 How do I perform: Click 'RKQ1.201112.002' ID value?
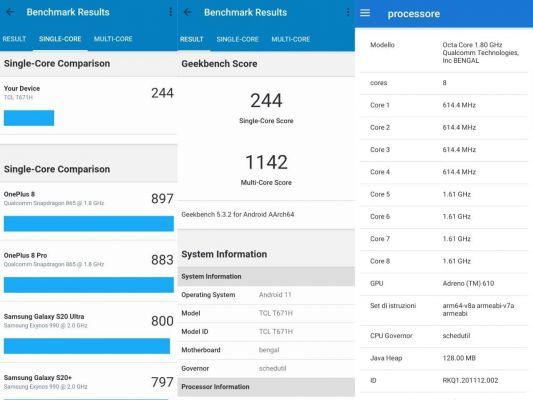470,380
